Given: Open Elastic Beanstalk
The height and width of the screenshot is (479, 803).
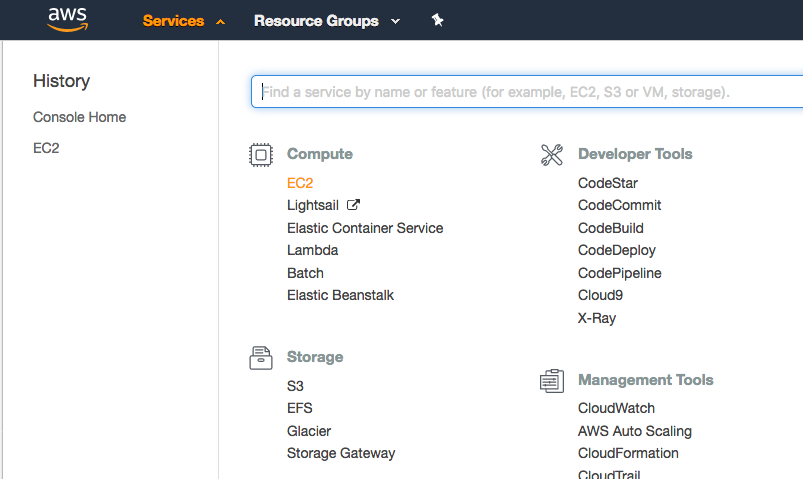Looking at the screenshot, I should [341, 295].
